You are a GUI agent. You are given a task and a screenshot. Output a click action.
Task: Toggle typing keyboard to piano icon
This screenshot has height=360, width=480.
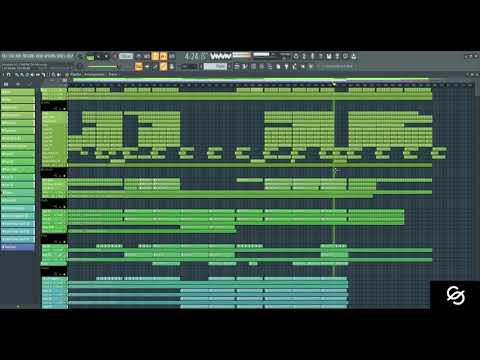[x=139, y=67]
